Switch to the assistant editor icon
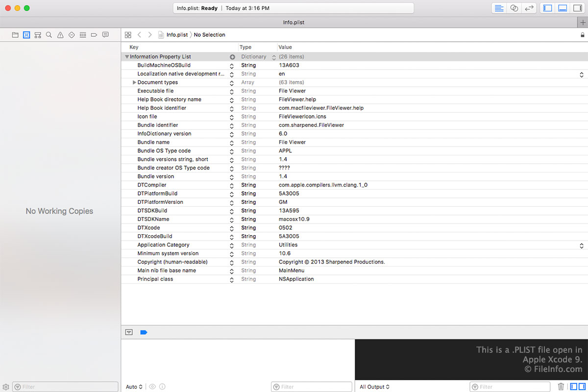Image resolution: width=588 pixels, height=392 pixels. (514, 8)
